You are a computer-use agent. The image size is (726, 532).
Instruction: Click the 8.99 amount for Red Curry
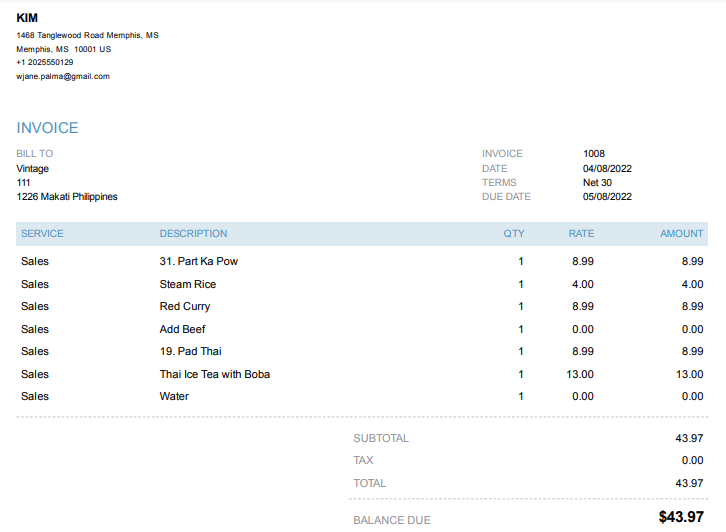tap(692, 307)
